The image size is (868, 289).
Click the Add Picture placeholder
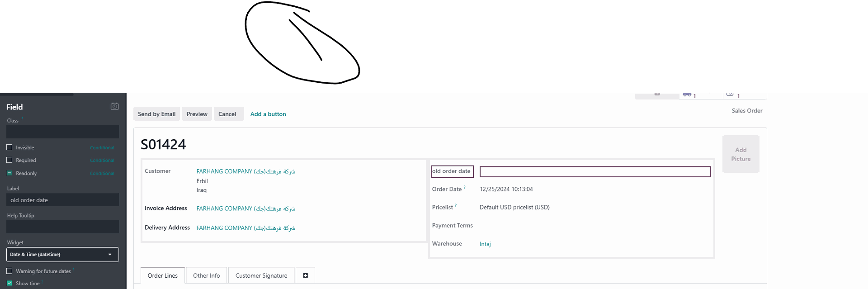pos(741,154)
